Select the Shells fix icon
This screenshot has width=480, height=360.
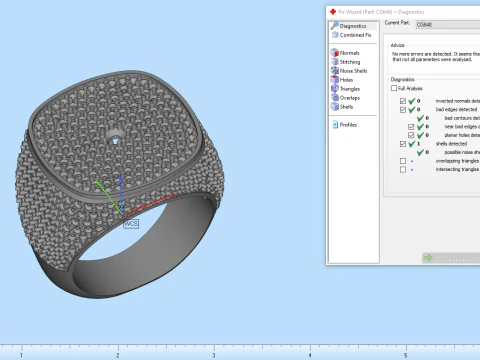[x=335, y=107]
